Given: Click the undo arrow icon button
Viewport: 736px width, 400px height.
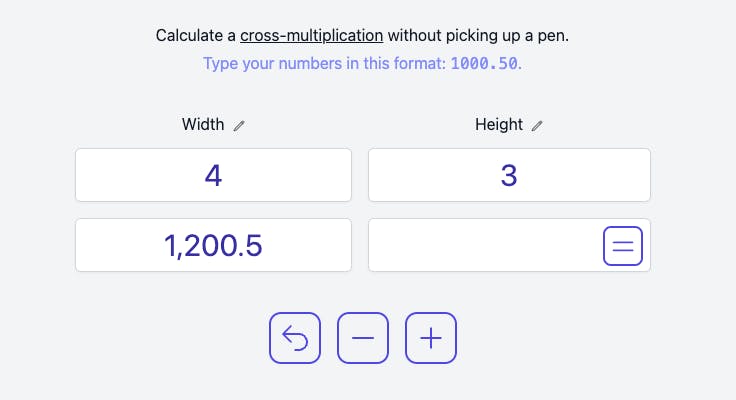Looking at the screenshot, I should [x=295, y=338].
